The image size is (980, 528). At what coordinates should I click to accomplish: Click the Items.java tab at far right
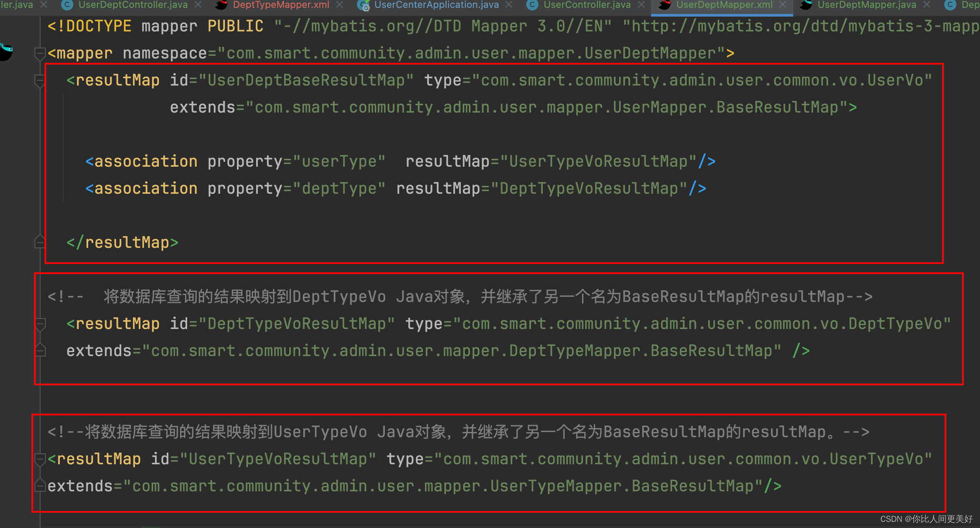[x=968, y=6]
